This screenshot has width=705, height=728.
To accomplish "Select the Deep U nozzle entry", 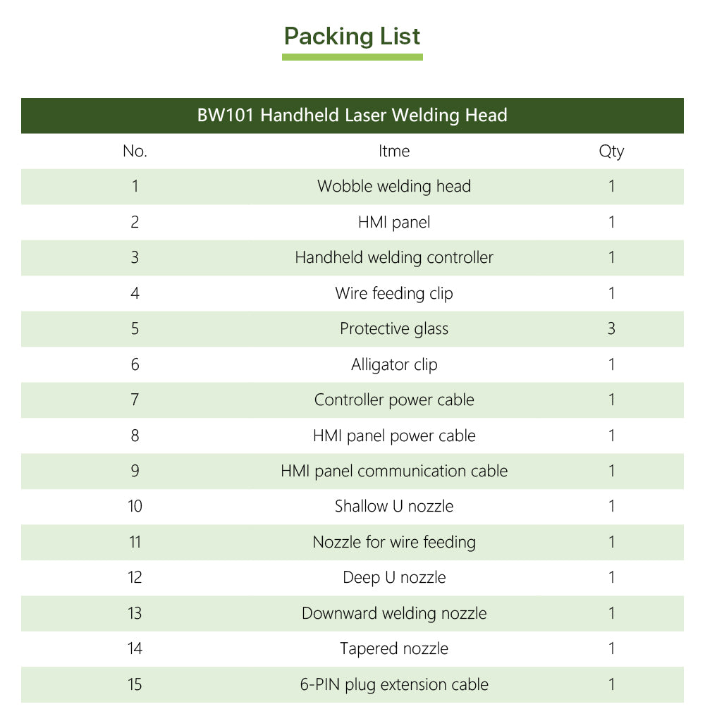I will 394,577.
